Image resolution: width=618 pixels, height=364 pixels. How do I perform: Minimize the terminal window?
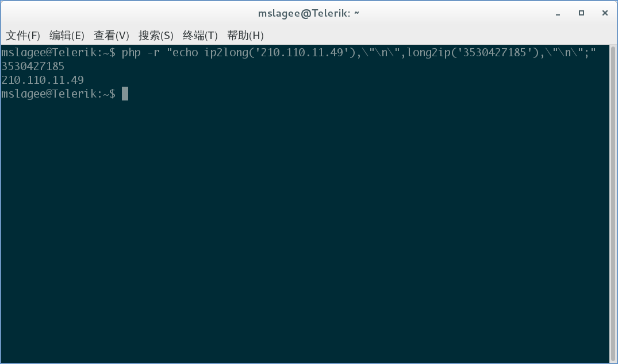[558, 13]
